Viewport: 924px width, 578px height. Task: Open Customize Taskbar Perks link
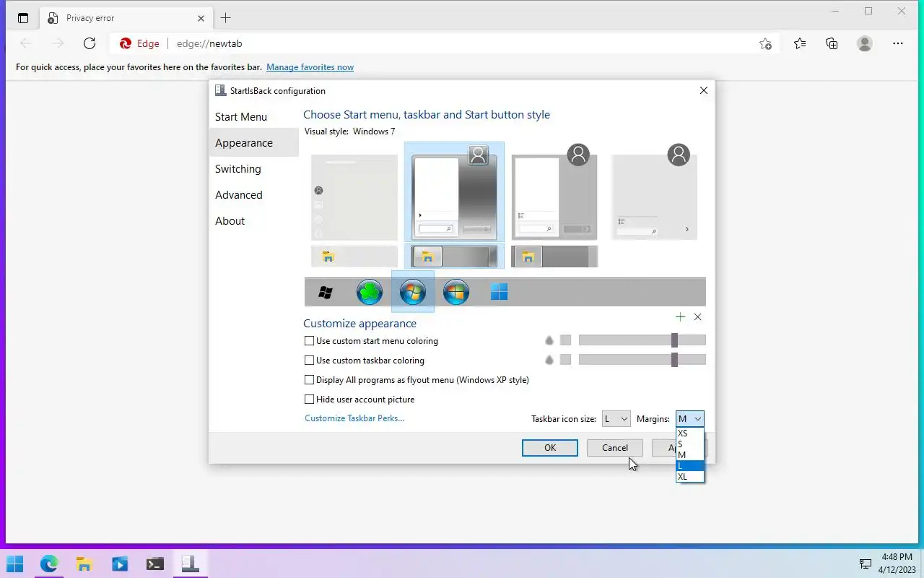(x=354, y=418)
